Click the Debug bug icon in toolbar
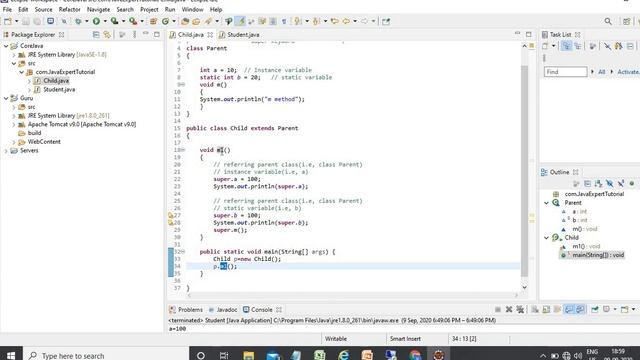This screenshot has width=640, height=360. point(78,21)
